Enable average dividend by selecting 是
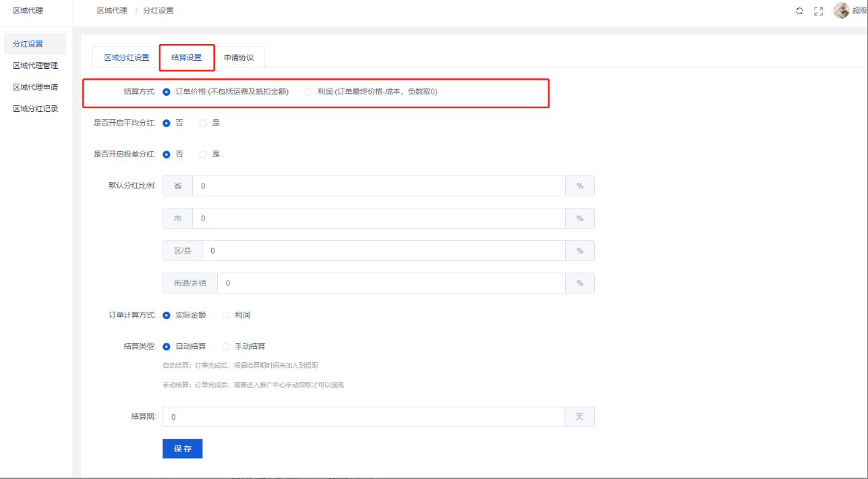 tap(203, 123)
